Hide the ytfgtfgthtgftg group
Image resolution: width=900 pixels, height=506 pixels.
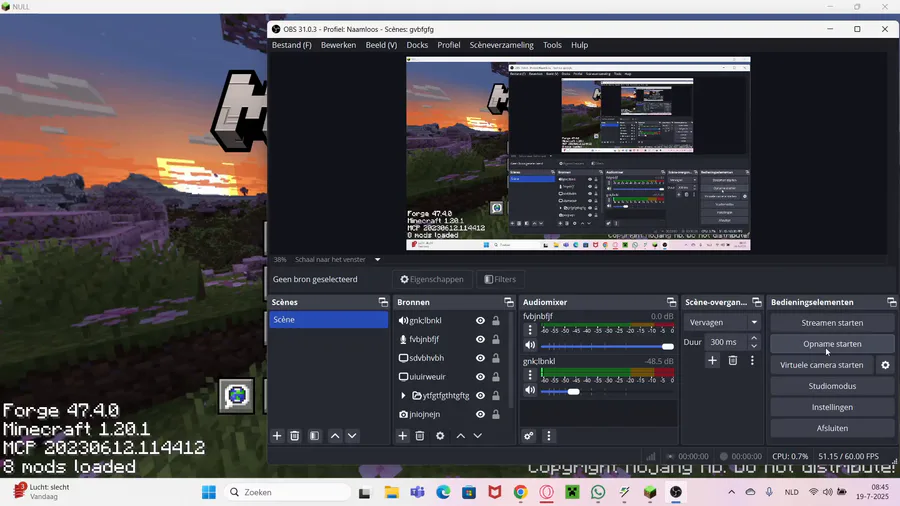(480, 395)
